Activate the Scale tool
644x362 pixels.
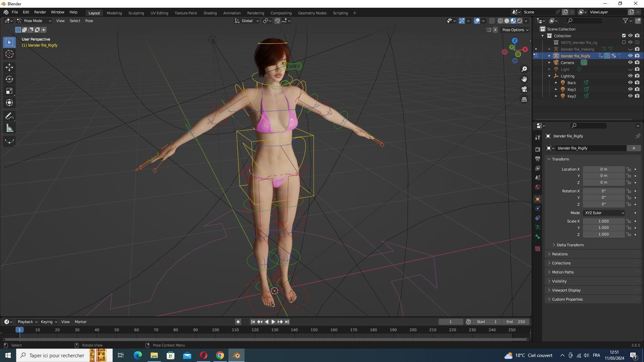tap(9, 91)
